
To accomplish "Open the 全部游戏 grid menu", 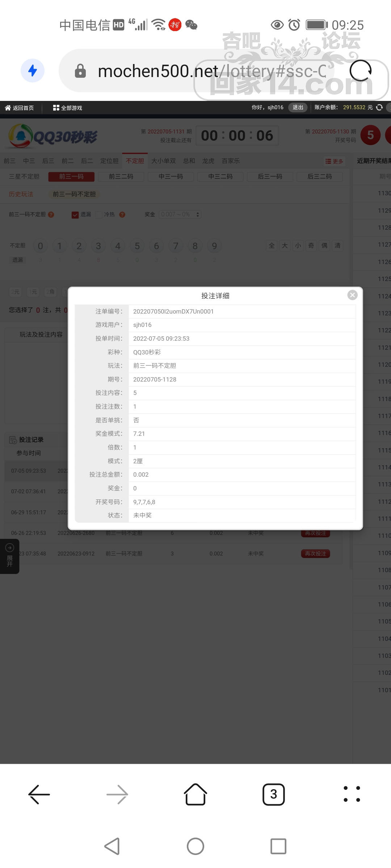I will (x=56, y=108).
